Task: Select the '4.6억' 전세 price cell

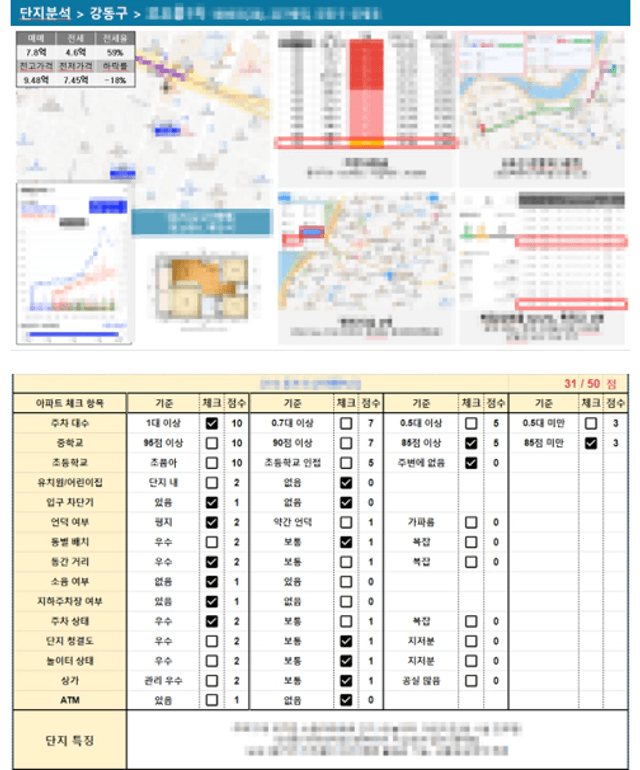Action: coord(75,52)
